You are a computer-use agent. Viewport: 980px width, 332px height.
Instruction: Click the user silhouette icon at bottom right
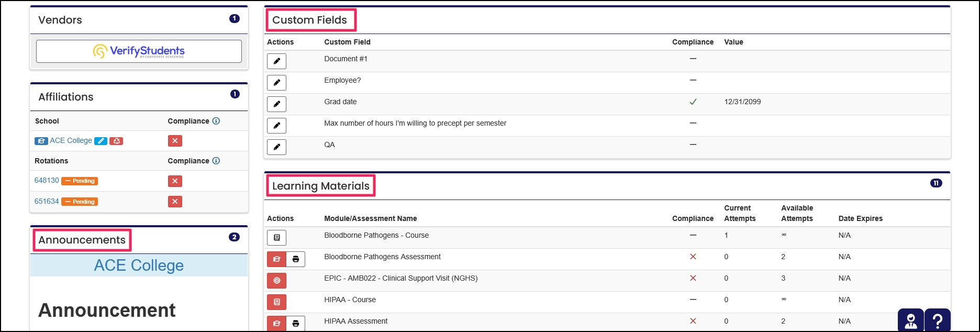tap(911, 319)
